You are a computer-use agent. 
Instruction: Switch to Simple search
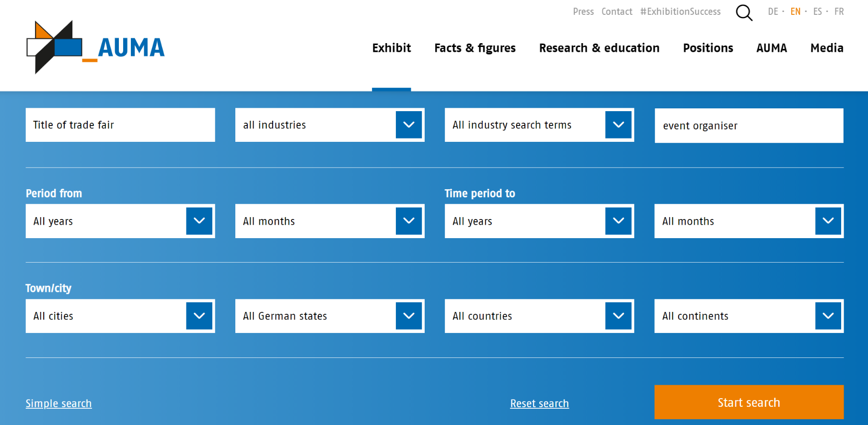tap(58, 403)
